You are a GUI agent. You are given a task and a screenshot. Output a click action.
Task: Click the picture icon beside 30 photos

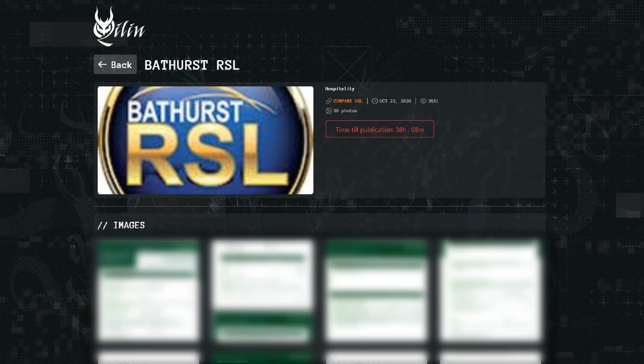328,111
